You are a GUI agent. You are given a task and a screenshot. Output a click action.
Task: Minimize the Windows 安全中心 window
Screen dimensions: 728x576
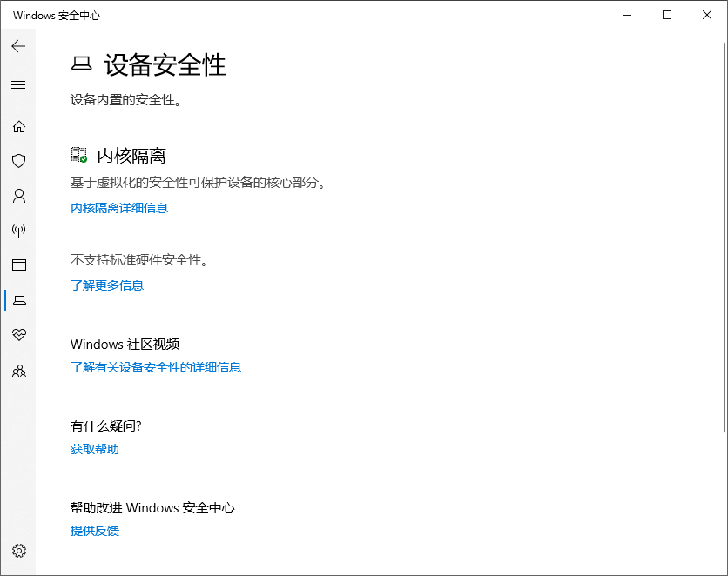[627, 15]
